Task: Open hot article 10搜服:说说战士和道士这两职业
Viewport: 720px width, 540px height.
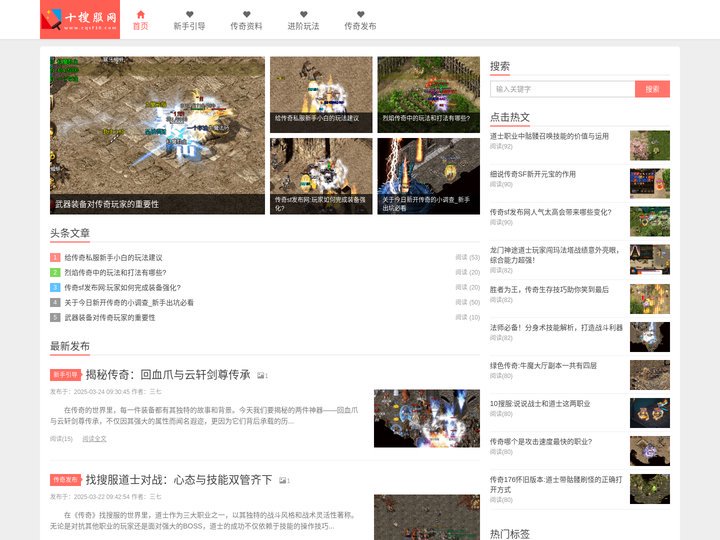Action: (540, 404)
